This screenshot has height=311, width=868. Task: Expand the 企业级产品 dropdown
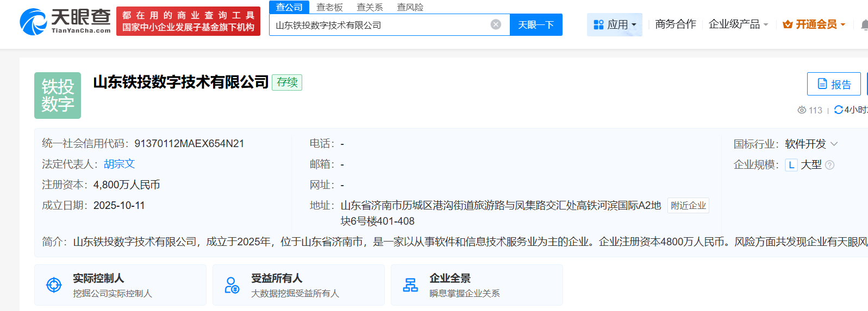(x=738, y=24)
